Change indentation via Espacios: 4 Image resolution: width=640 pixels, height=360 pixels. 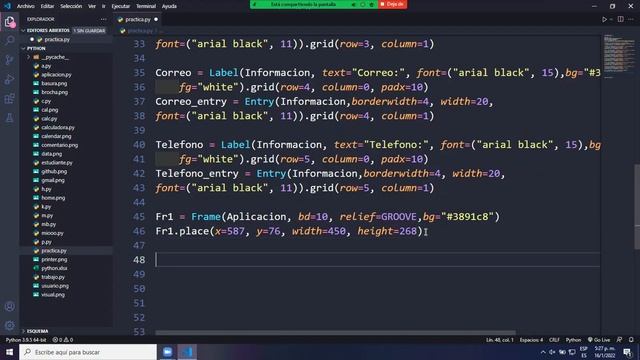click(531, 340)
